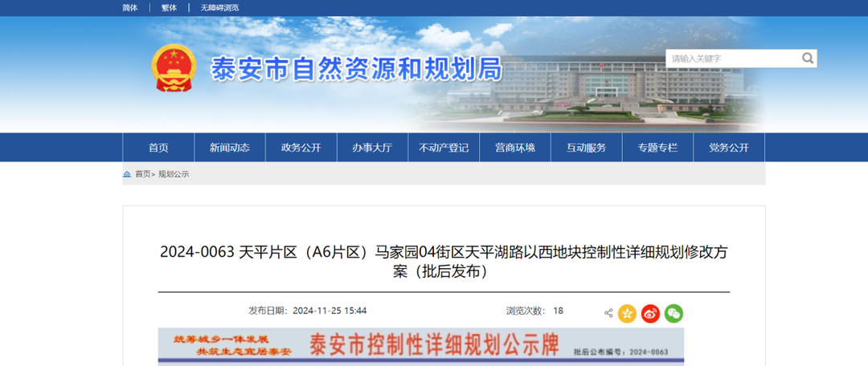
Task: Type in the 请输入关键字 search field
Action: pos(731,59)
